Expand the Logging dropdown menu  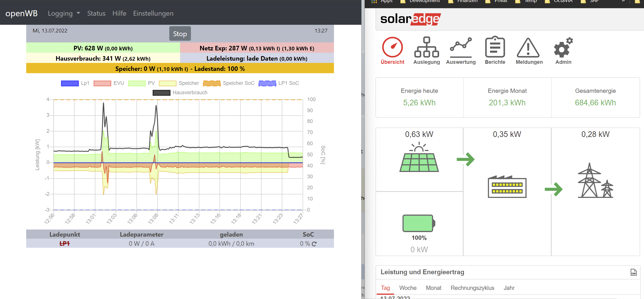tap(64, 13)
